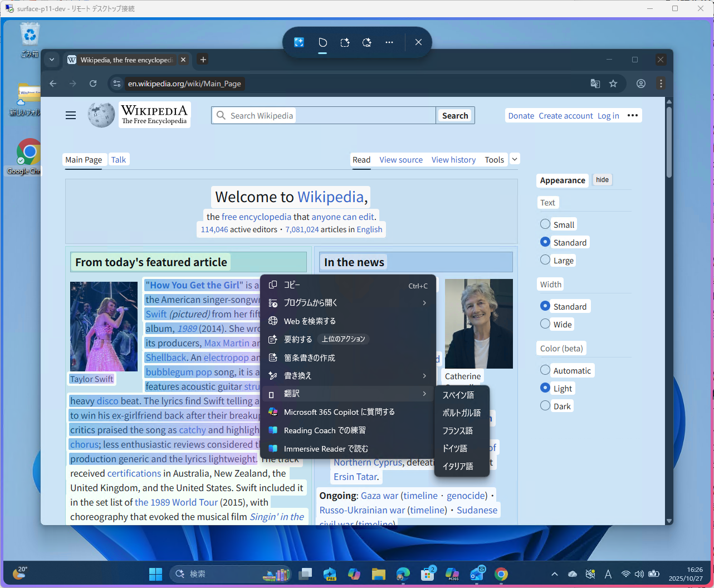Select Large text size

pos(545,259)
